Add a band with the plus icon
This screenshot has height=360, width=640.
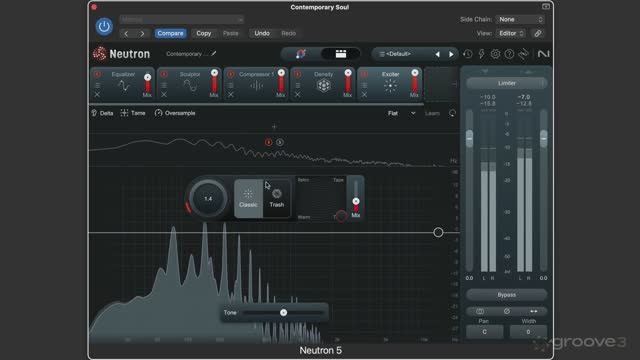point(274,127)
